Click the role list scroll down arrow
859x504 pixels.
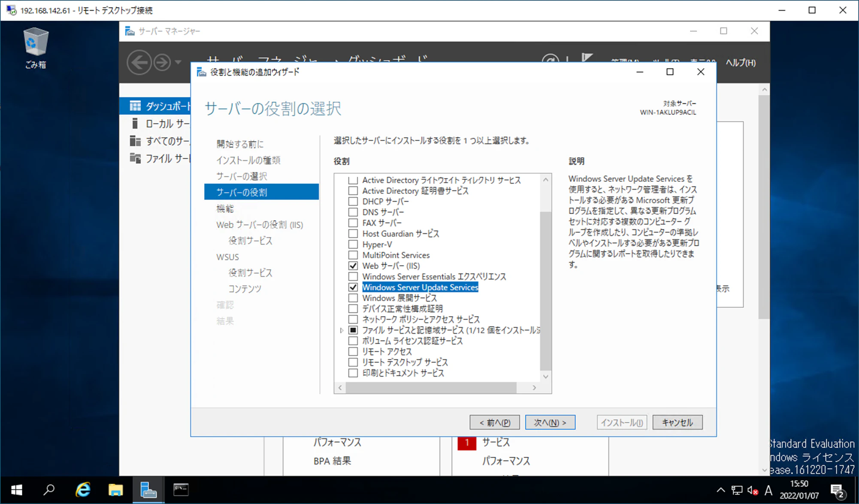[545, 377]
